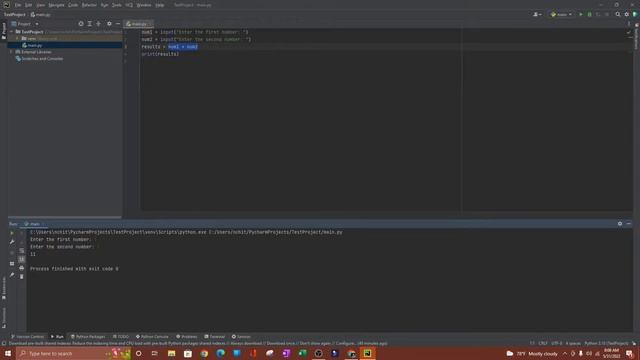Click the UTF-8 encoding in status bar
The width and height of the screenshot is (640, 360).
pos(557,343)
